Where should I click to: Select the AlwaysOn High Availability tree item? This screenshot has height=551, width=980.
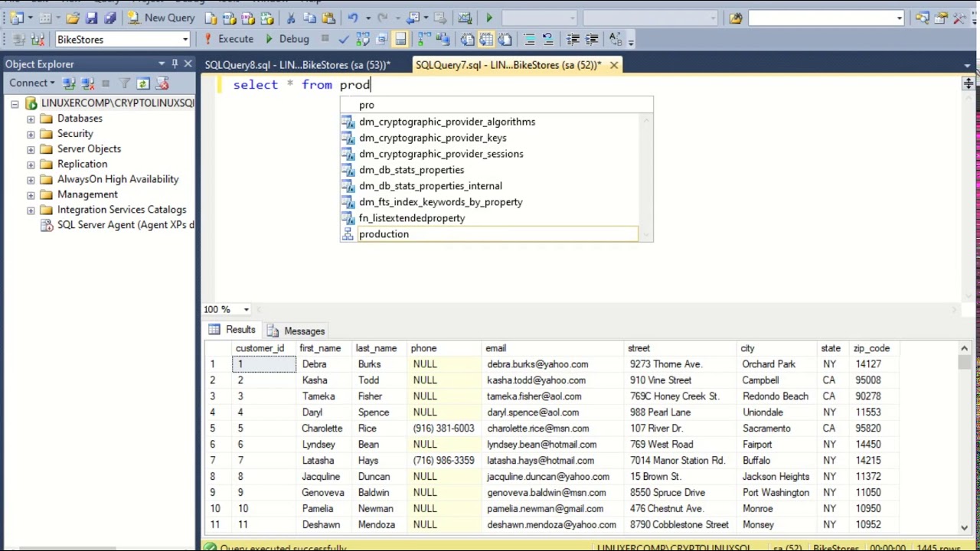click(x=118, y=179)
